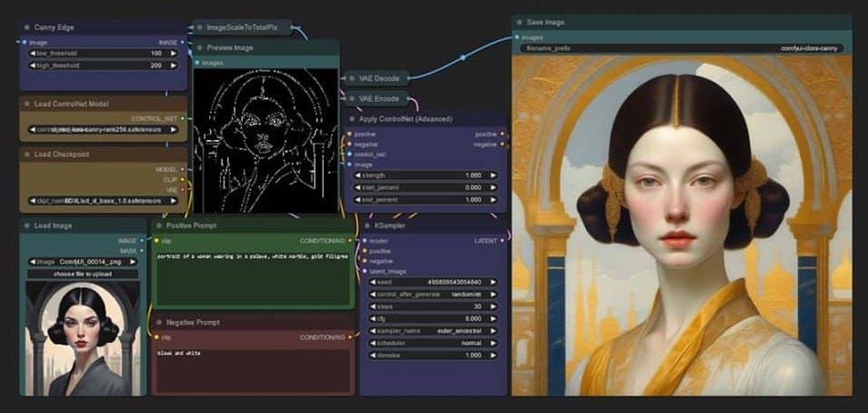Image resolution: width=868 pixels, height=413 pixels.
Task: Click latent_image input socket on KSampler
Action: 364,271
